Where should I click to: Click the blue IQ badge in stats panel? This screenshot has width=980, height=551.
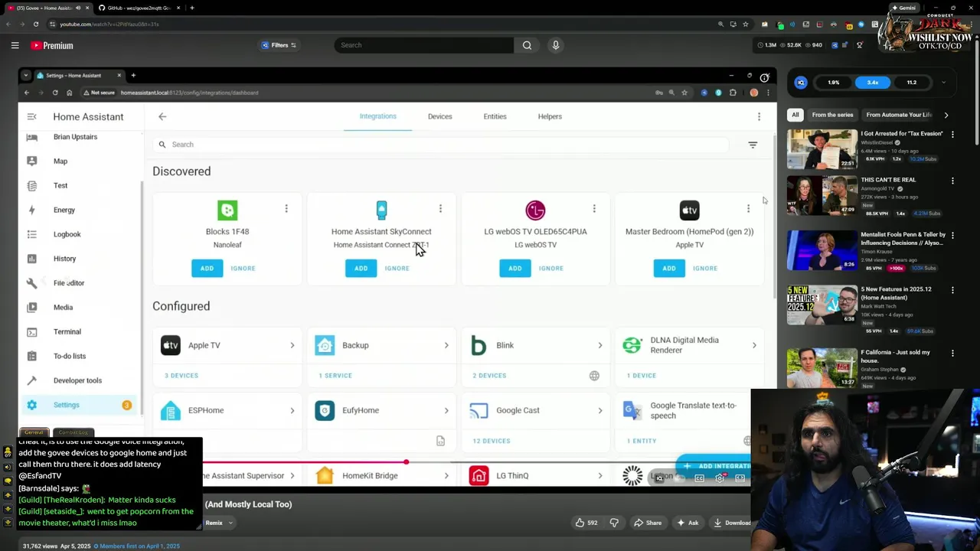pyautogui.click(x=801, y=83)
